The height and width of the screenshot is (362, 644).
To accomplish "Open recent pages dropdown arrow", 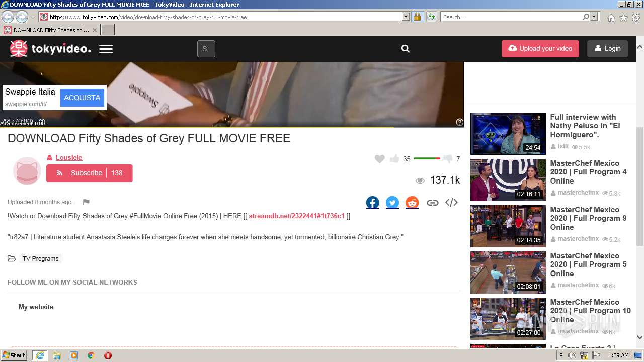I will tap(33, 17).
